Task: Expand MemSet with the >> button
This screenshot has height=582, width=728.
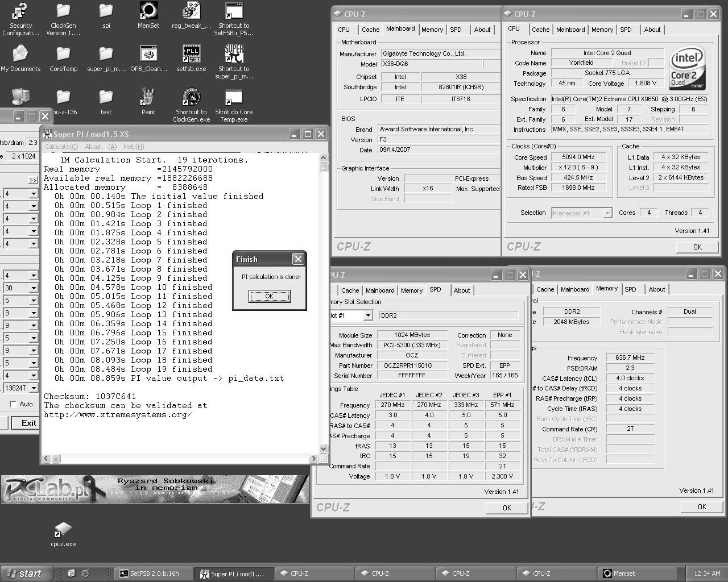Action: pos(33,180)
